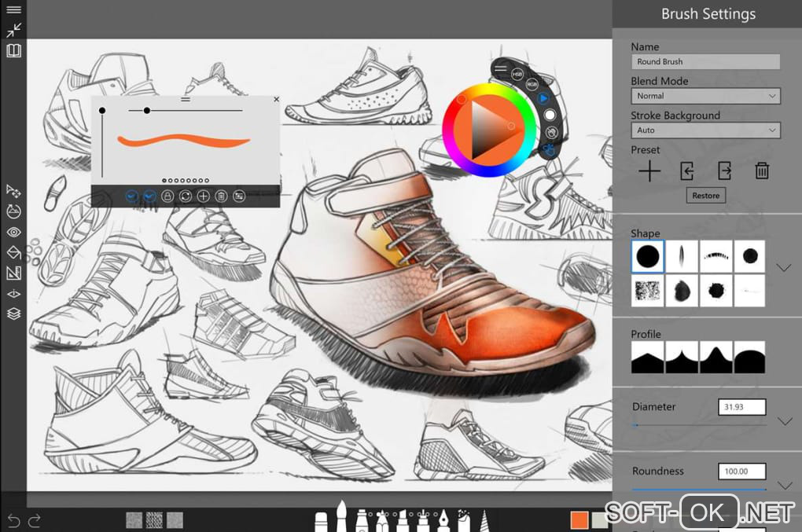Undo the last action
Screen dimensions: 802x532
tap(14, 521)
